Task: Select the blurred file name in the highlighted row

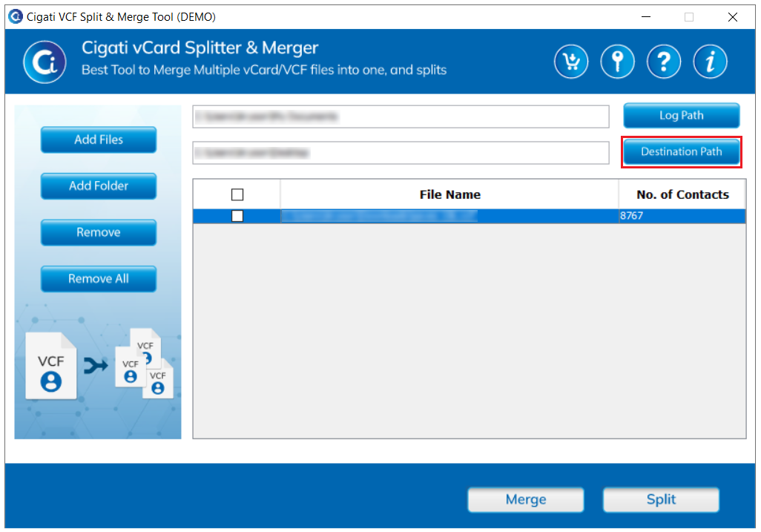Action: coord(379,216)
